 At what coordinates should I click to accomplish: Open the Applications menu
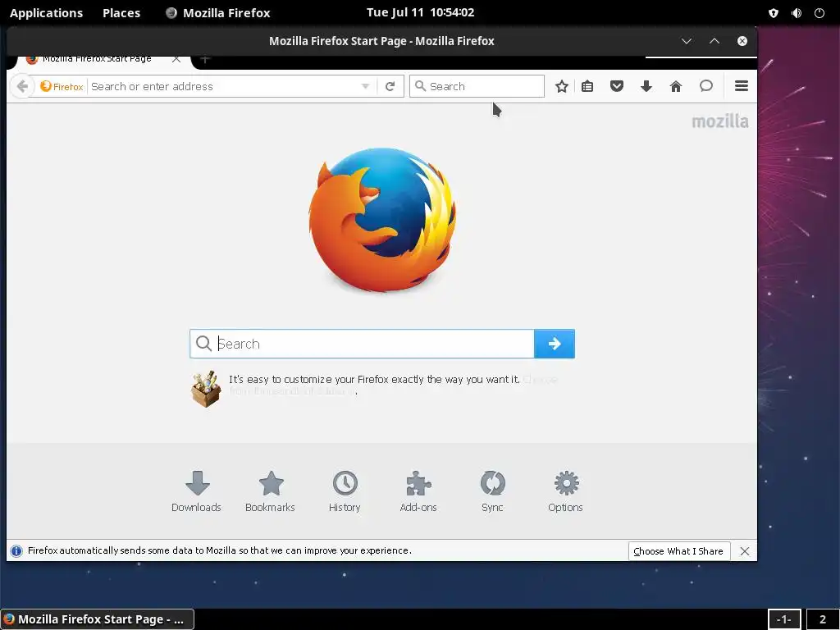coord(47,13)
